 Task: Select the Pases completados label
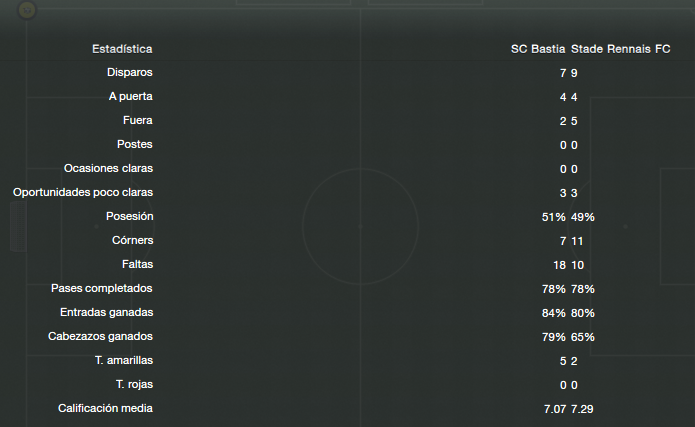[x=102, y=288]
